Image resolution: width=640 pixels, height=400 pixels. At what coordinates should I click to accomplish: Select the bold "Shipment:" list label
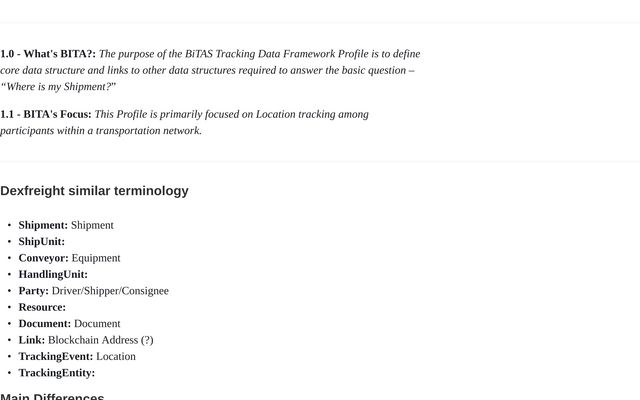(43, 225)
